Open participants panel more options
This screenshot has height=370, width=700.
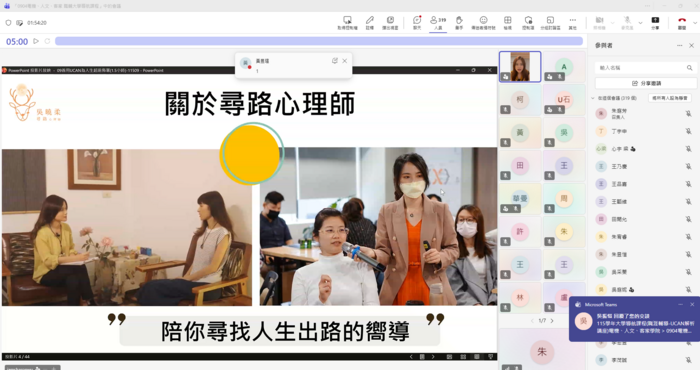click(x=679, y=46)
